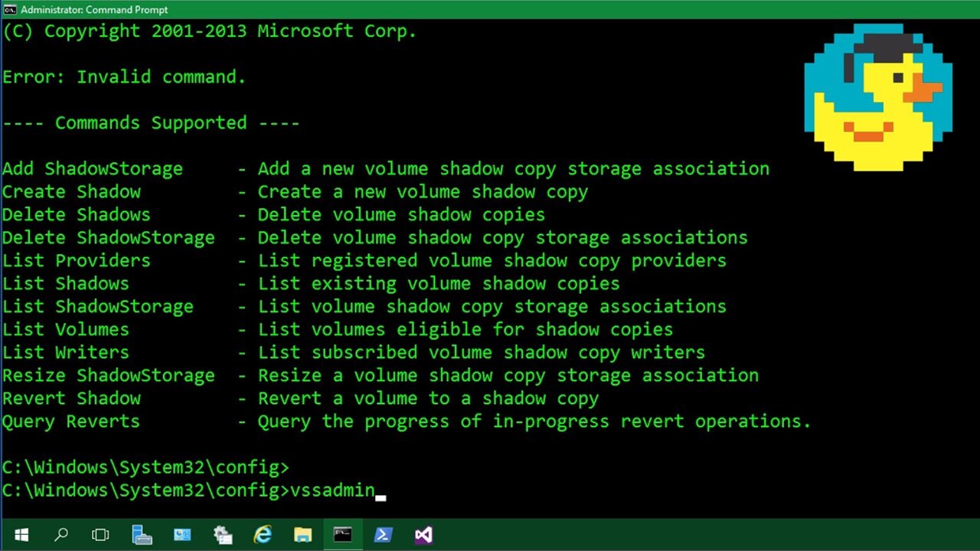The width and height of the screenshot is (980, 551).
Task: Open Task View from the taskbar
Action: [100, 535]
